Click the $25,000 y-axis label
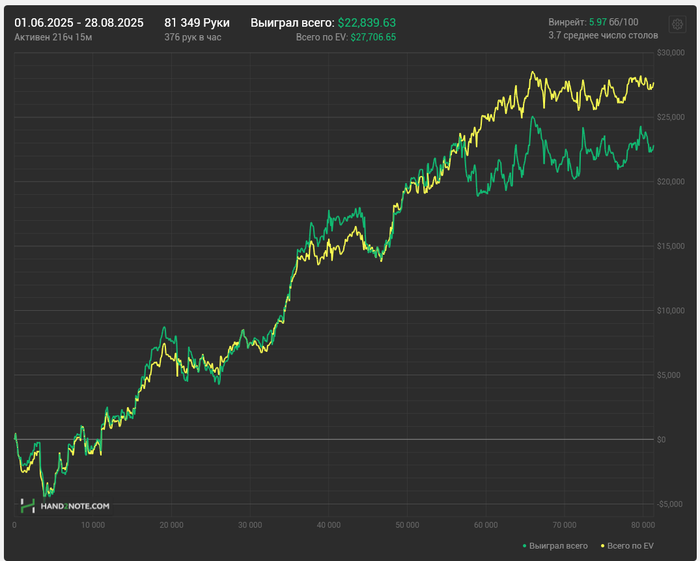 point(671,117)
